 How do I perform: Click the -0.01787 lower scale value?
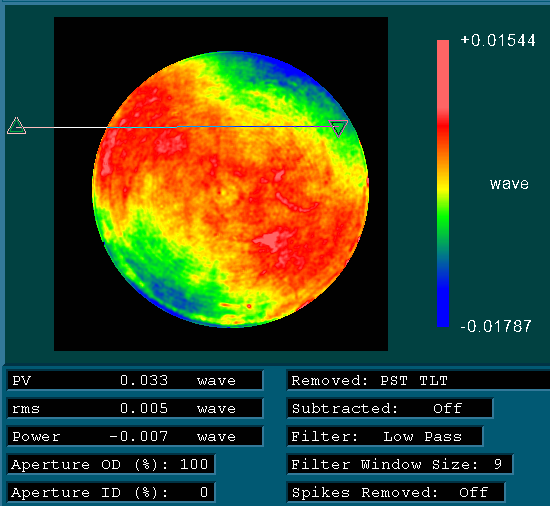496,326
